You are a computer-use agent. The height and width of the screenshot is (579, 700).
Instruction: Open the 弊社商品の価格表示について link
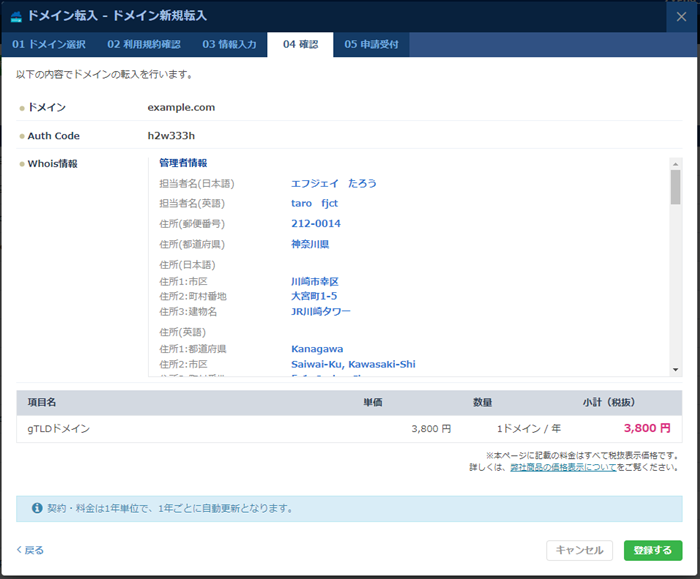point(563,467)
